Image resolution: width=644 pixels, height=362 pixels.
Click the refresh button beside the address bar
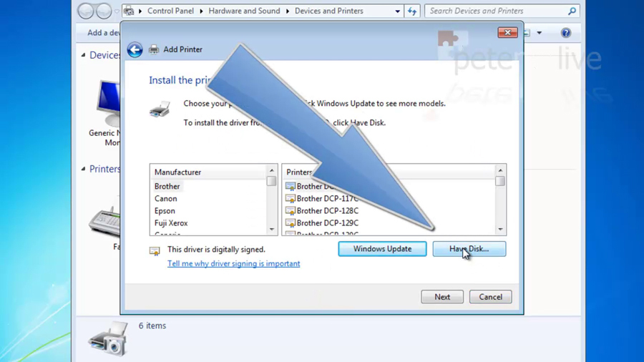point(412,11)
